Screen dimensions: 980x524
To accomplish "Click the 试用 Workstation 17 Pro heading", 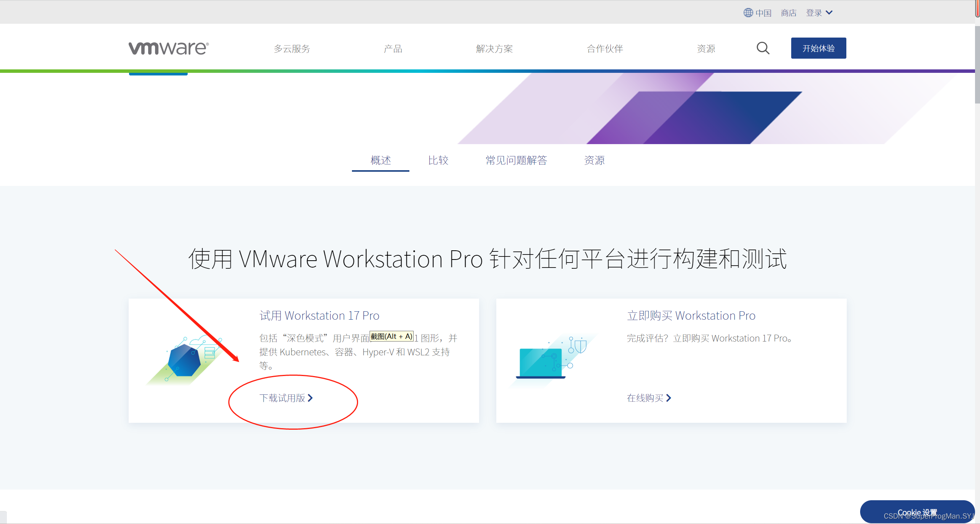I will pyautogui.click(x=319, y=315).
